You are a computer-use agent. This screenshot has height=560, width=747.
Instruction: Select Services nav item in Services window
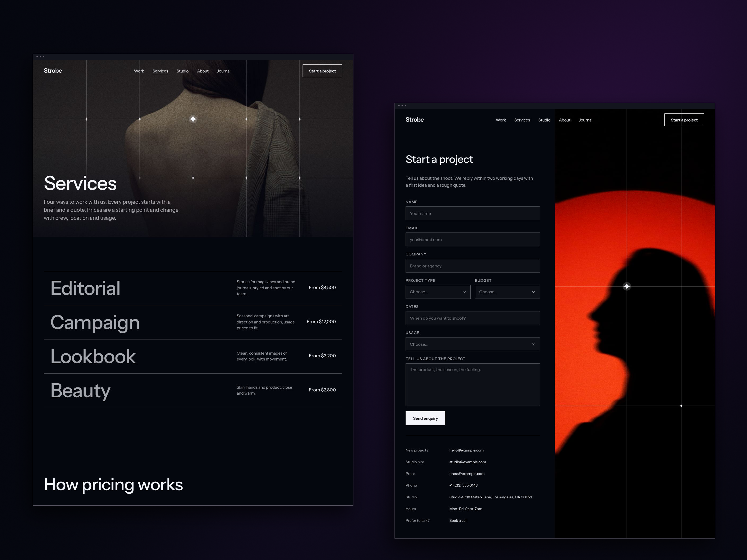tap(160, 71)
